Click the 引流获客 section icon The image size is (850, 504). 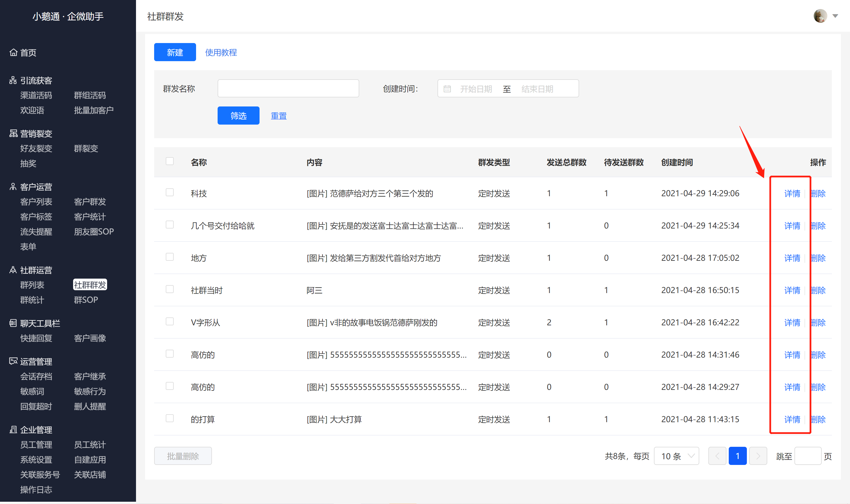click(x=13, y=80)
